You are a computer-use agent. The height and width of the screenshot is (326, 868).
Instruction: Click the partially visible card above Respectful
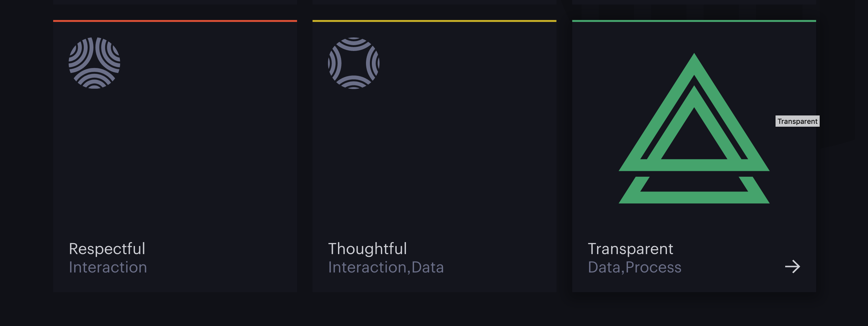(175, 2)
